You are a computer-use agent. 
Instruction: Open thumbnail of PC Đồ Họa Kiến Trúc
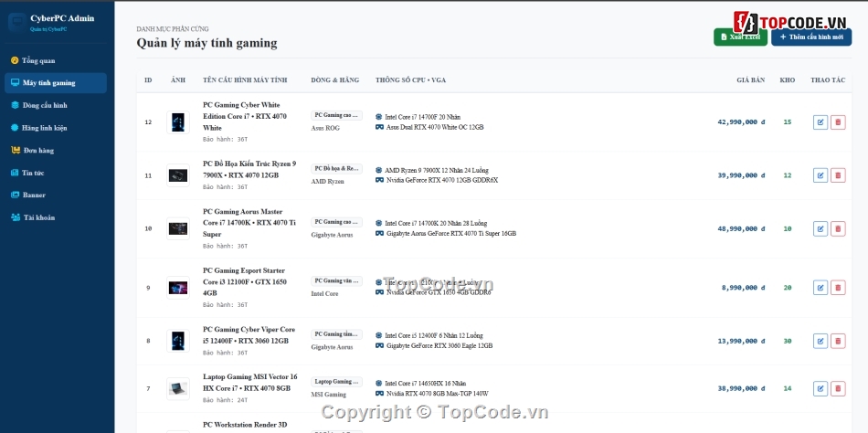point(178,175)
